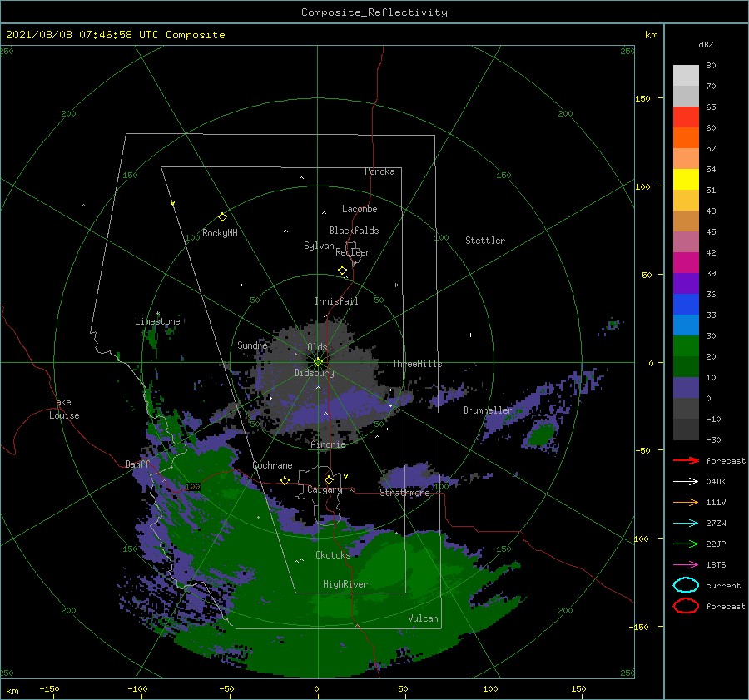Click the Calgary city label
The width and height of the screenshot is (749, 700).
coord(325,489)
